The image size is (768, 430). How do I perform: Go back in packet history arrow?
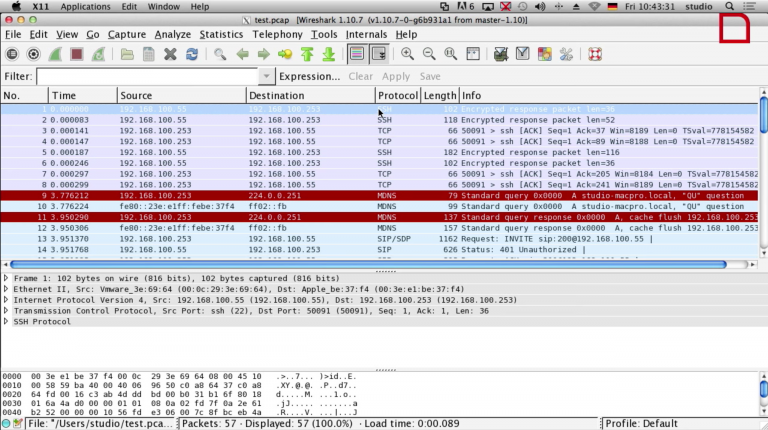[242, 54]
